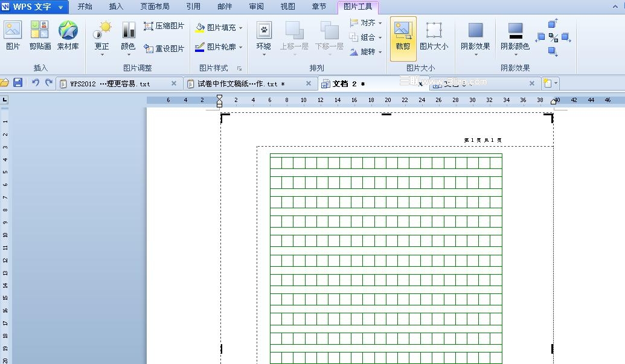The width and height of the screenshot is (625, 364).
Task: Open the 更正 brightness correction menu
Action: click(x=101, y=38)
